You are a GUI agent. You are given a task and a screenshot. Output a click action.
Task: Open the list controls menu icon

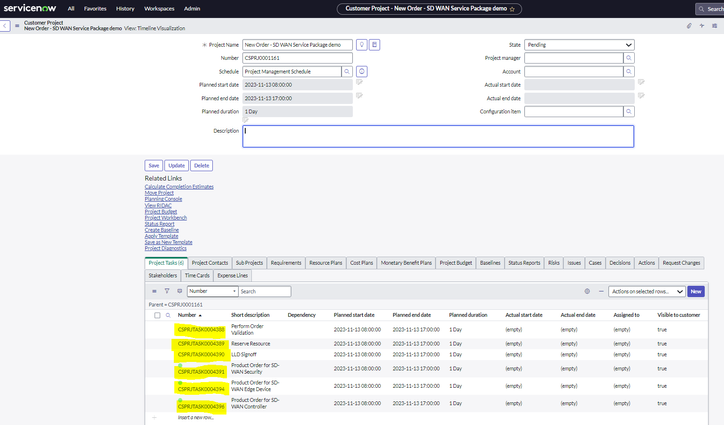point(154,291)
